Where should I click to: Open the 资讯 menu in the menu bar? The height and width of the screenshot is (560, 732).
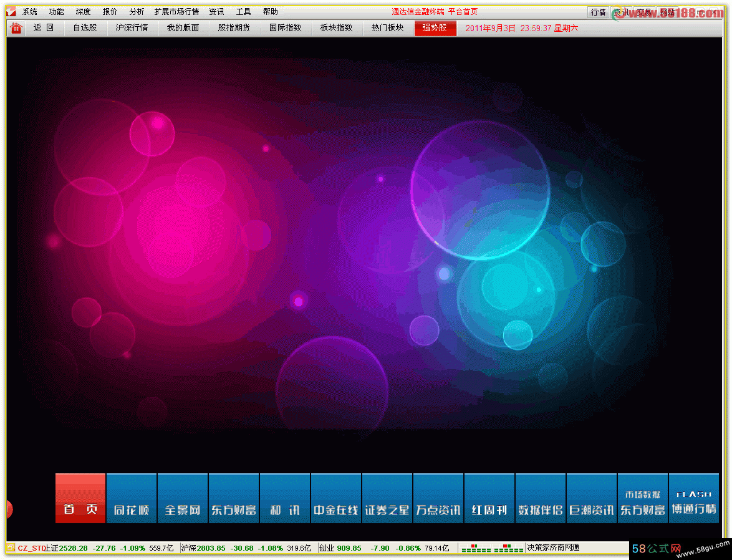216,12
